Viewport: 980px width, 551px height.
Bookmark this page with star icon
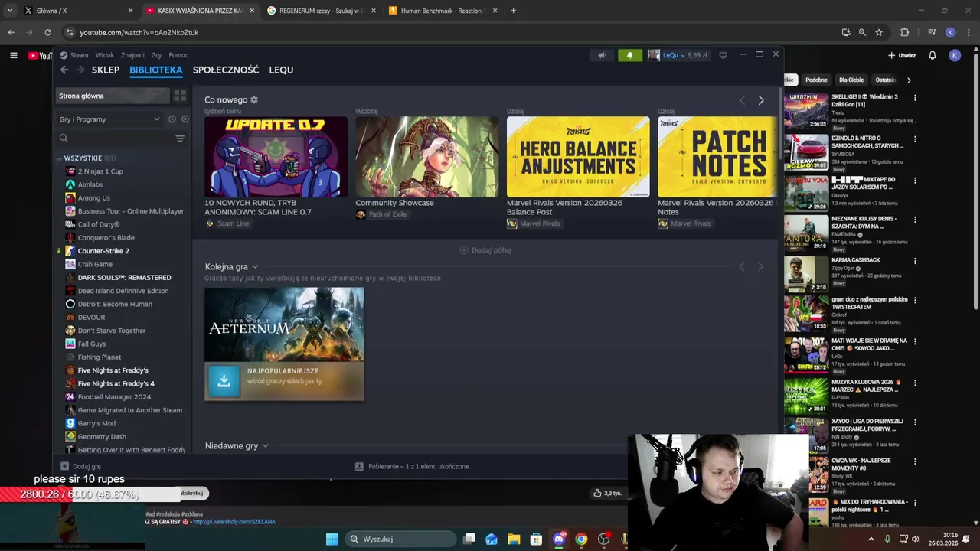coord(879,32)
